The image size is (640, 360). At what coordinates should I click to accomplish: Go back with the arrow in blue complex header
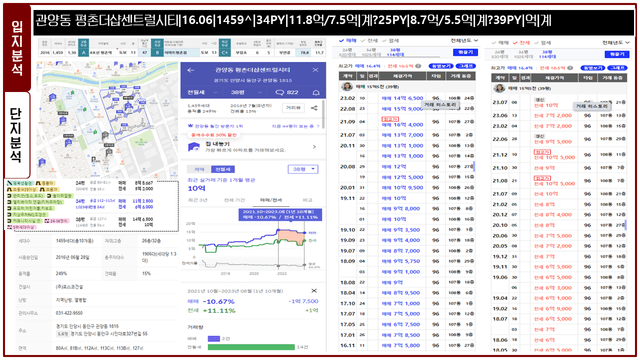(x=191, y=70)
